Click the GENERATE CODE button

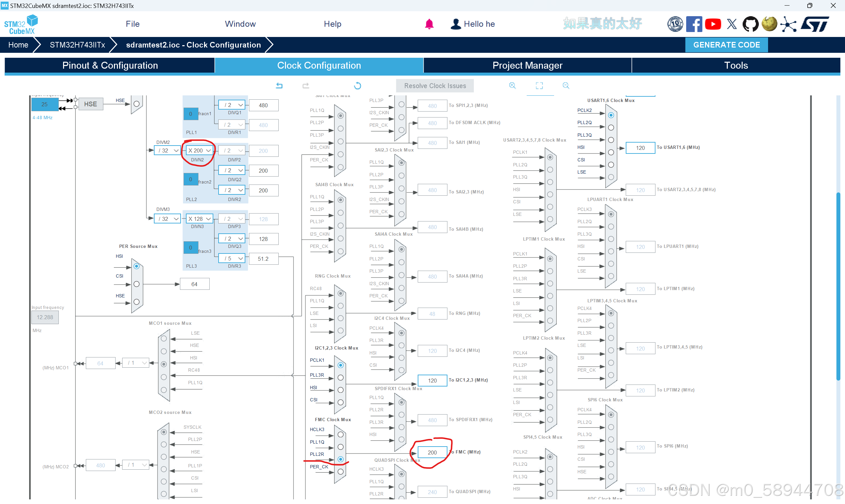726,45
